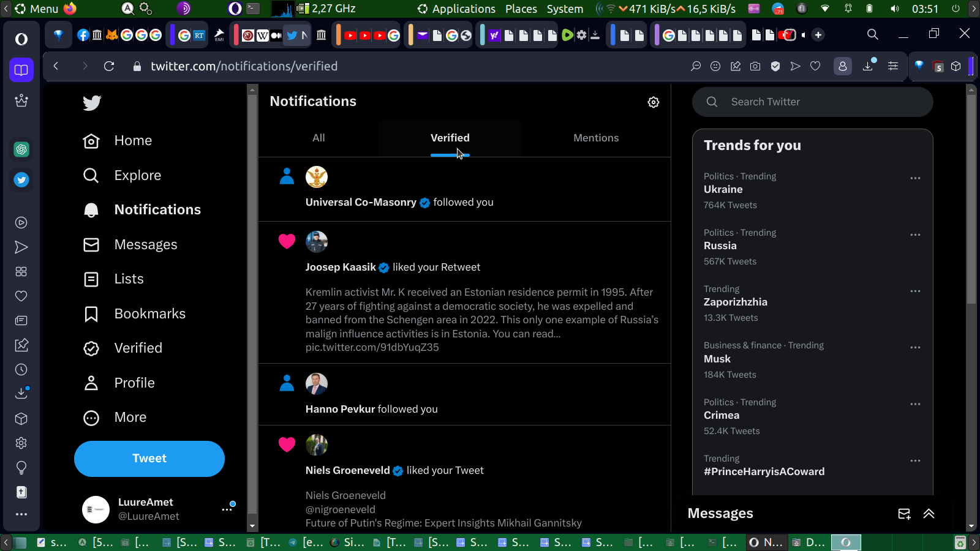
Task: Click the shield privacy protection icon
Action: click(775, 66)
